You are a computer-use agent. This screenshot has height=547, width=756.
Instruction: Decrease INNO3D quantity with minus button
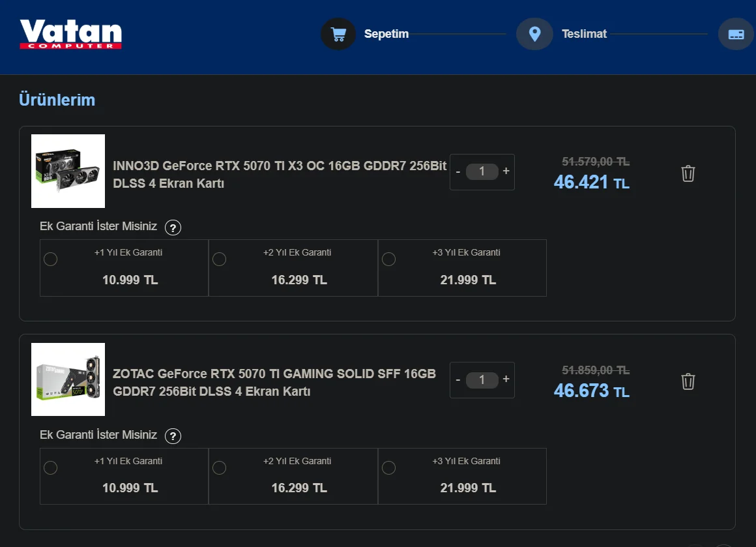(458, 171)
